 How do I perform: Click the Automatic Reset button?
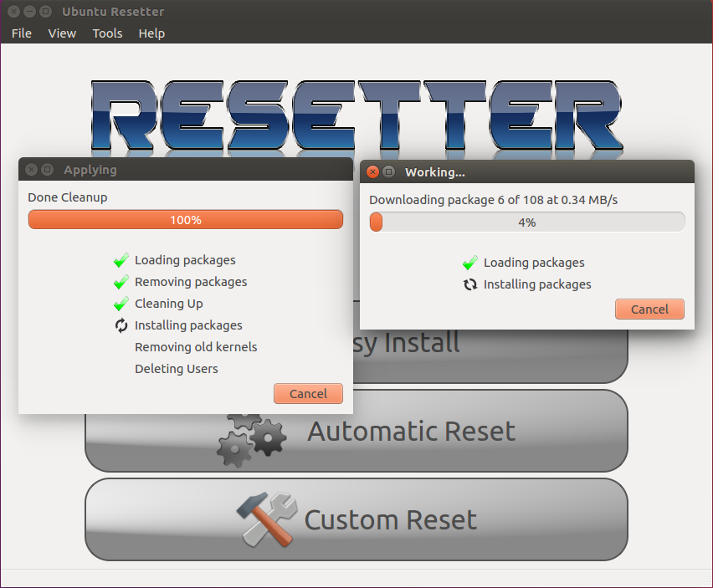coord(356,431)
